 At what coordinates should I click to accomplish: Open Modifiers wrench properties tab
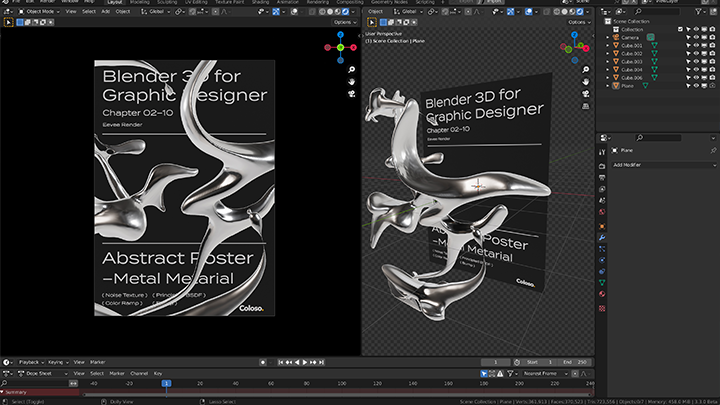click(x=602, y=238)
